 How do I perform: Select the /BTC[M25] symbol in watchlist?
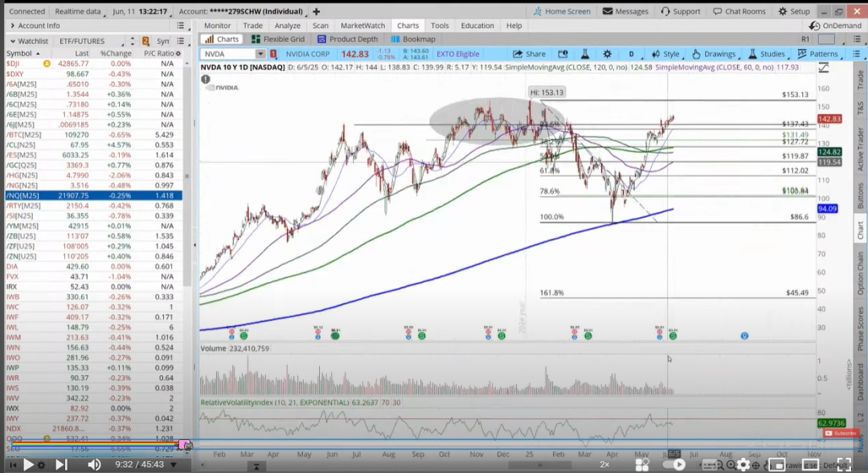24,134
